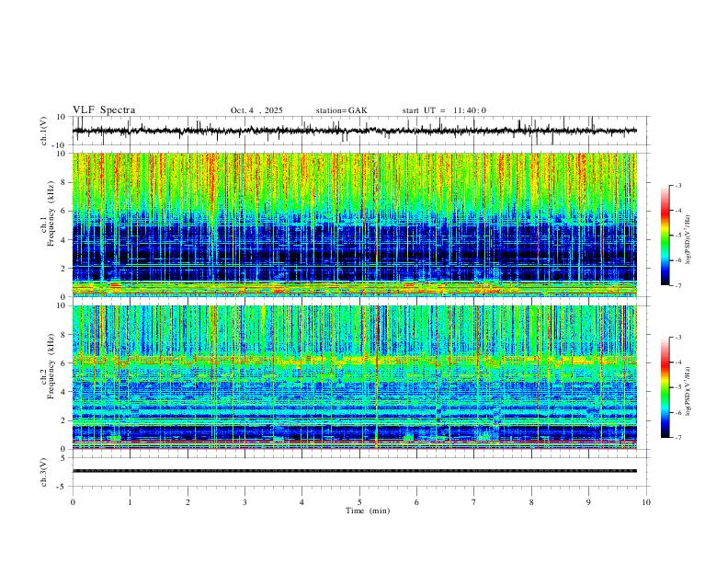The width and height of the screenshot is (728, 563).
Task: Click the "4" kHz tick on ch.1 spectrogram
Action: pyautogui.click(x=64, y=240)
